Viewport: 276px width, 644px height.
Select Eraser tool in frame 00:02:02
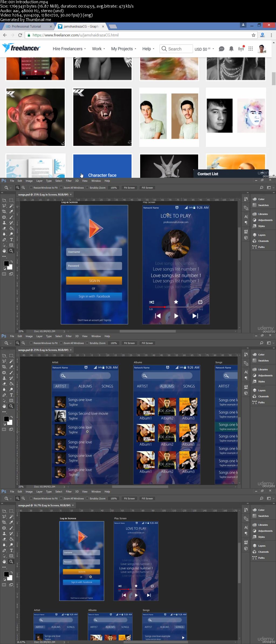click(4, 228)
